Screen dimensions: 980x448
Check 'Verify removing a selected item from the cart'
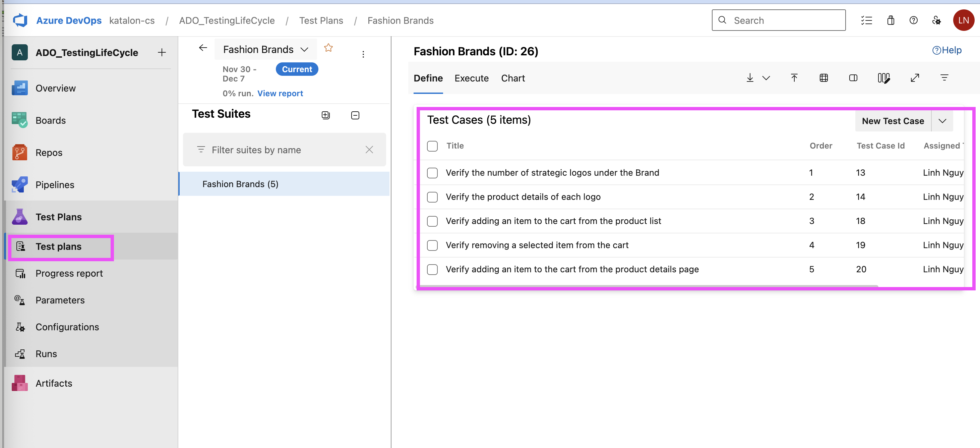(x=432, y=245)
